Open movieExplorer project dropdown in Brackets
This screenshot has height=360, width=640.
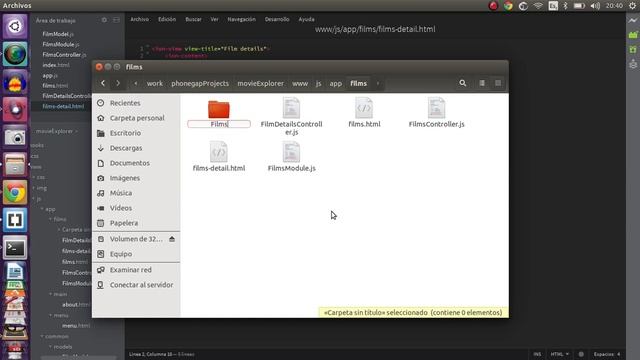[57, 131]
